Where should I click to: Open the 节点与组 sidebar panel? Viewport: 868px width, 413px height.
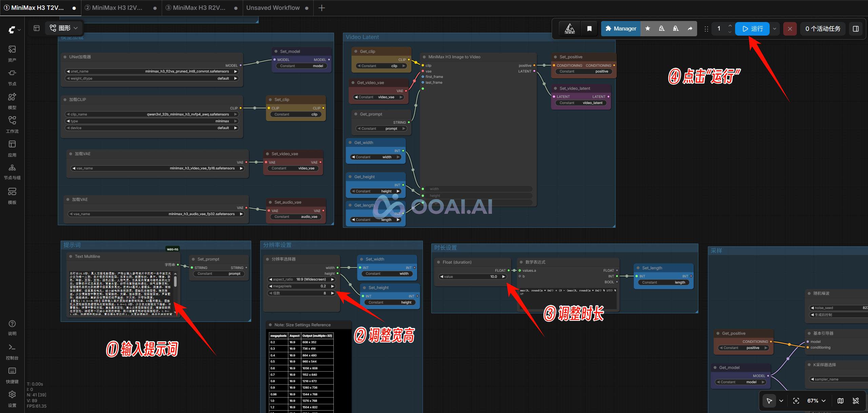12,172
